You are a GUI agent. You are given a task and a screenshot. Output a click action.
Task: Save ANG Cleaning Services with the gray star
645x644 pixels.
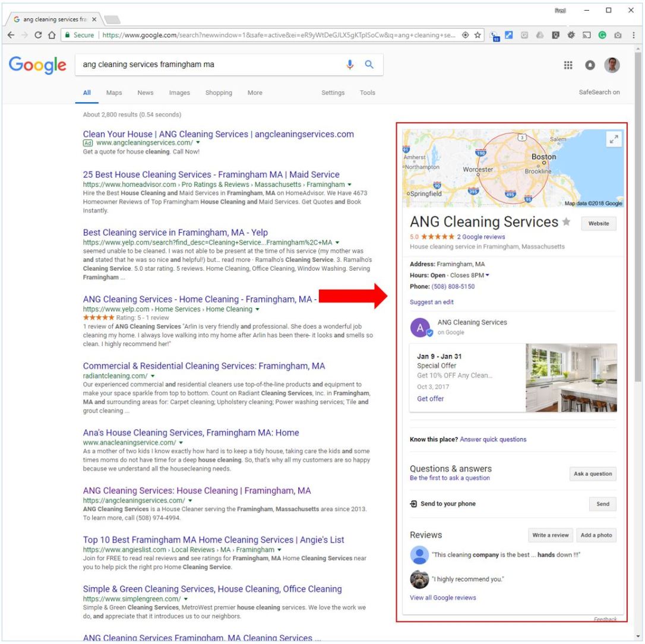(566, 222)
